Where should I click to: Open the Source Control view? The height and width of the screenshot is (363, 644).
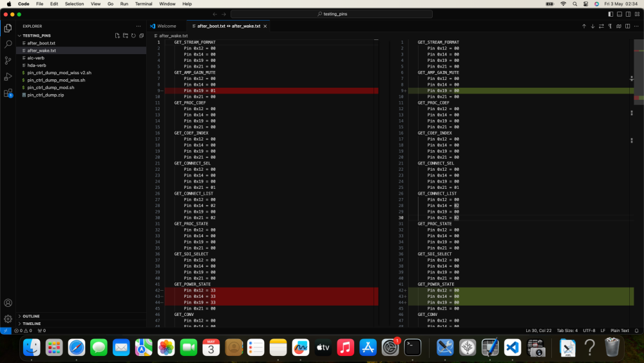[x=8, y=61]
